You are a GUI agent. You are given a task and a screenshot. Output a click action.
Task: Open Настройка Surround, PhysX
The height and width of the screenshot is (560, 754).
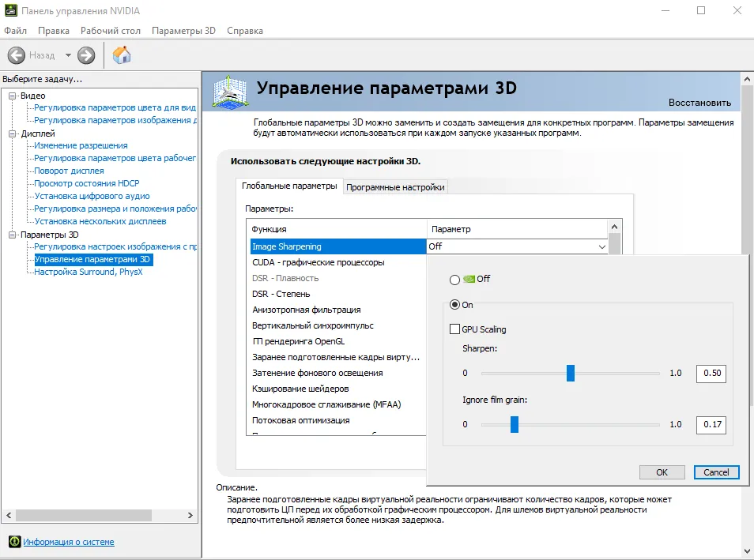coord(89,272)
